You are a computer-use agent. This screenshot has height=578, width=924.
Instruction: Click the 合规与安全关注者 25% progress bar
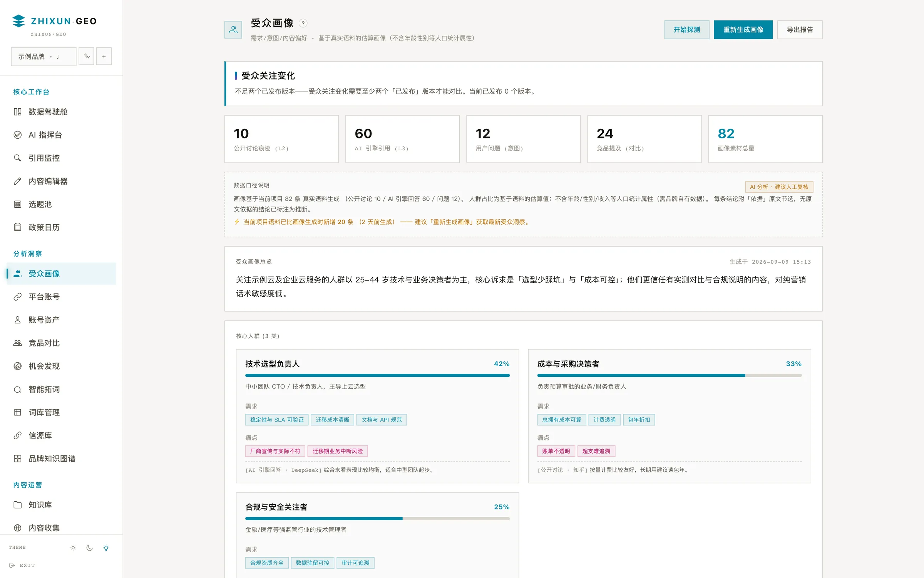click(x=377, y=519)
